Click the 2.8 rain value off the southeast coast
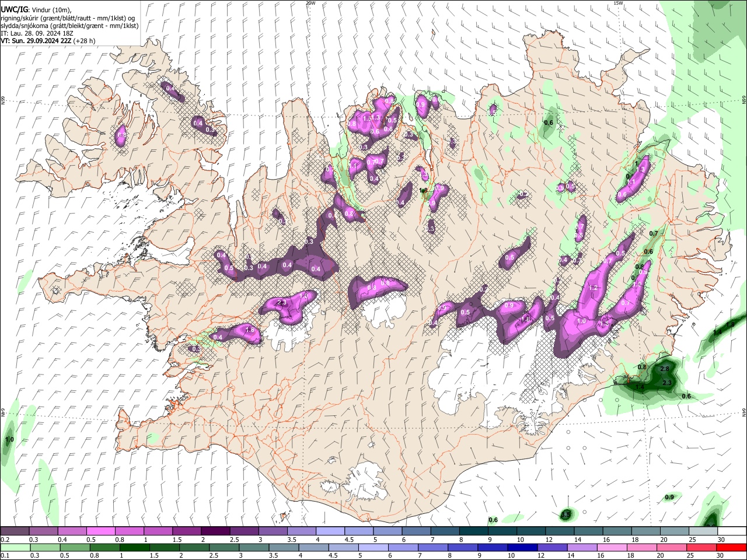 (x=664, y=369)
